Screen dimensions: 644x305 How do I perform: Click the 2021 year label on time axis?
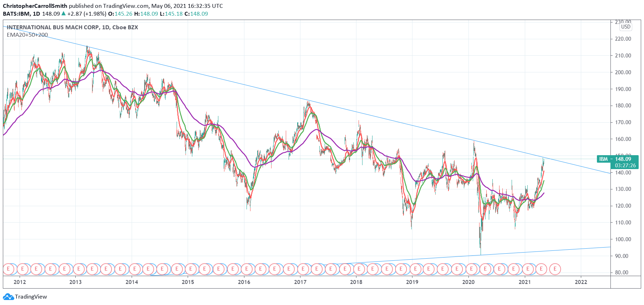(524, 282)
